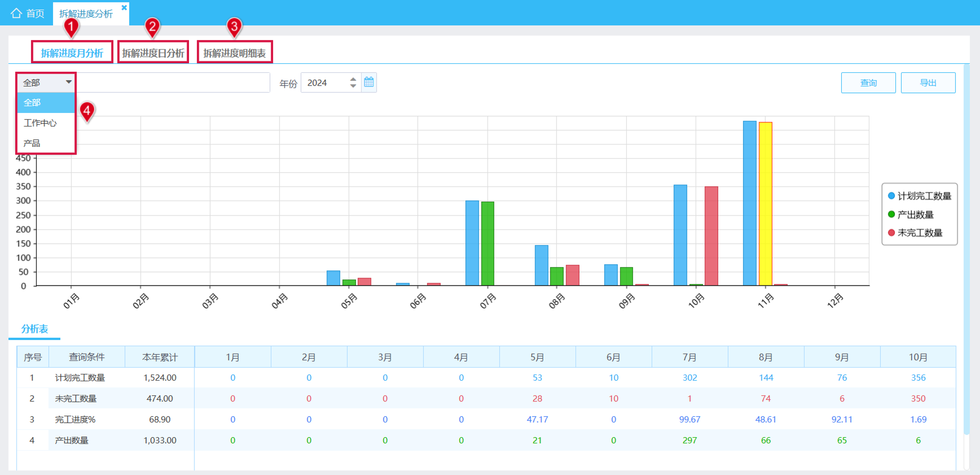980x475 pixels.
Task: Click the 7月 value 99.67
Action: pos(690,419)
